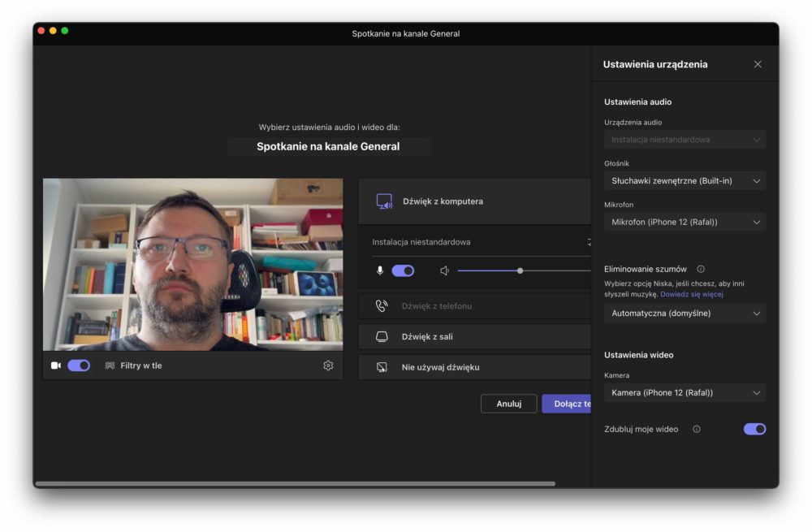
Task: Click the Anuluj button
Action: point(508,404)
